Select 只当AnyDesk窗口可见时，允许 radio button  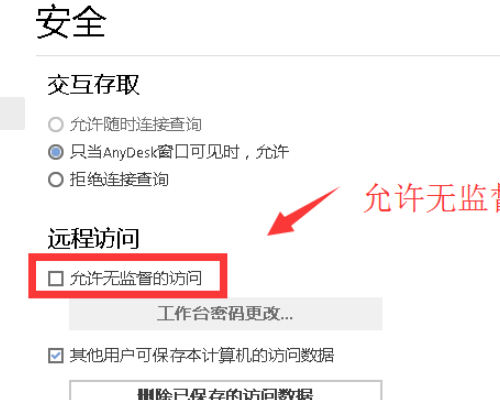pyautogui.click(x=56, y=152)
